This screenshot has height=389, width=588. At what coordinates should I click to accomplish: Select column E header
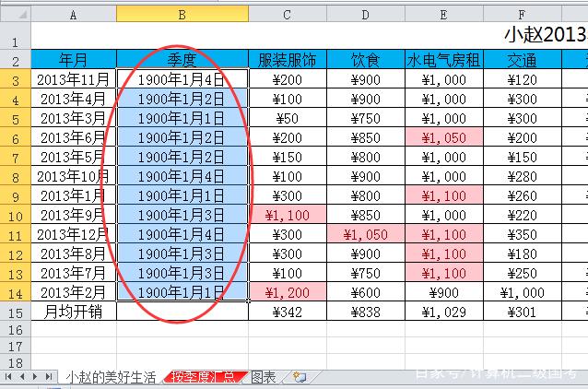click(x=444, y=14)
